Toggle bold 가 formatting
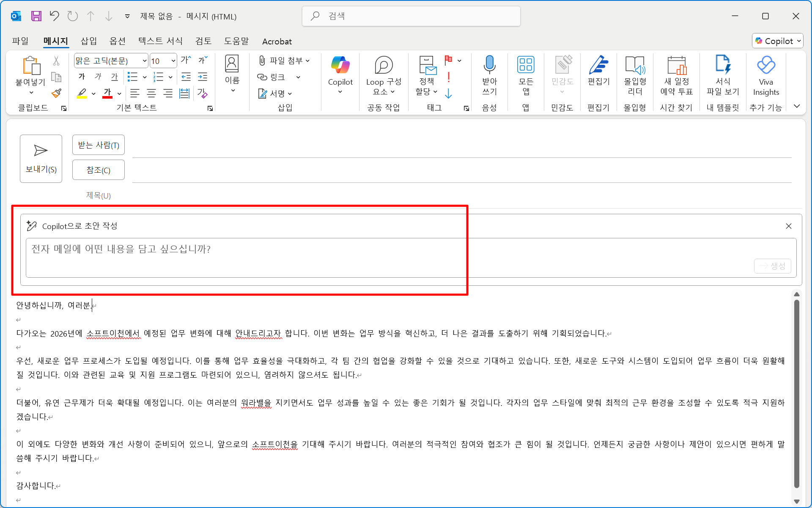 (82, 77)
